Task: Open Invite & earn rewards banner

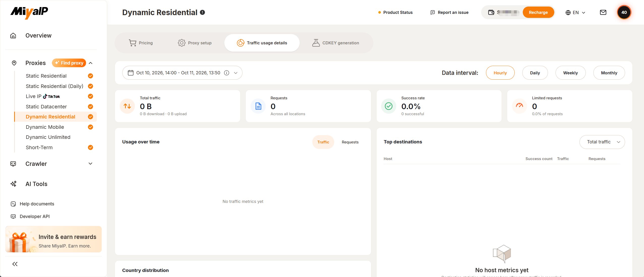Action: (53, 239)
